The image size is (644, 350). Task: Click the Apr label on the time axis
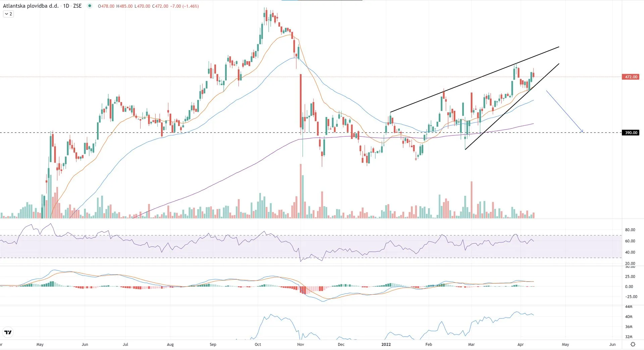click(x=520, y=344)
